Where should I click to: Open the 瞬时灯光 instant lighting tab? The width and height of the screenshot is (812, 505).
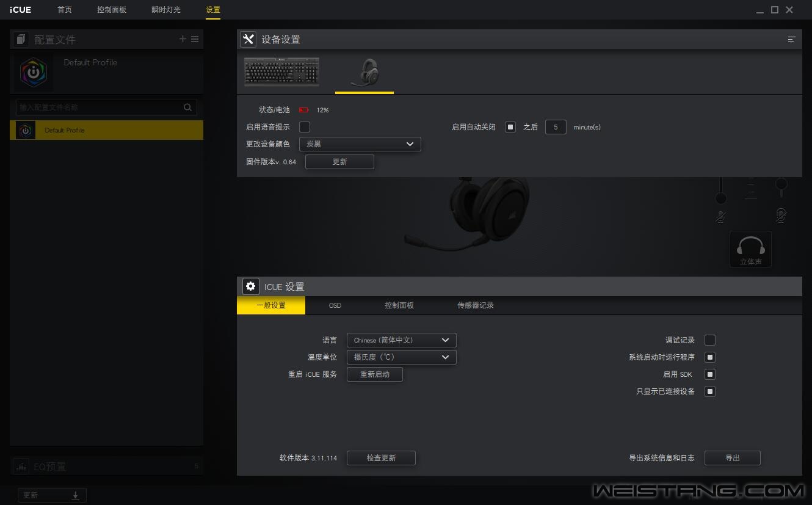click(166, 10)
